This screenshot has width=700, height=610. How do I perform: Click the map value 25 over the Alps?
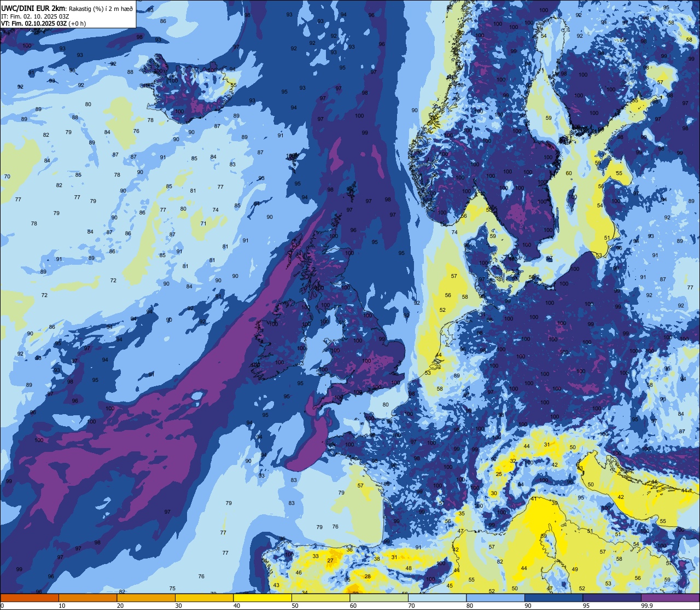[x=499, y=474]
